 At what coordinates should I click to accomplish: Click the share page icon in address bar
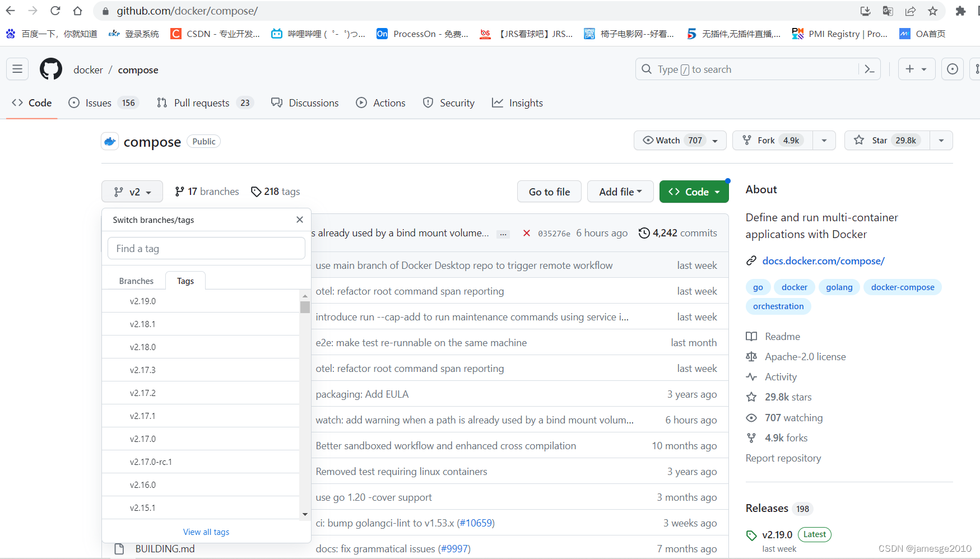pyautogui.click(x=910, y=11)
